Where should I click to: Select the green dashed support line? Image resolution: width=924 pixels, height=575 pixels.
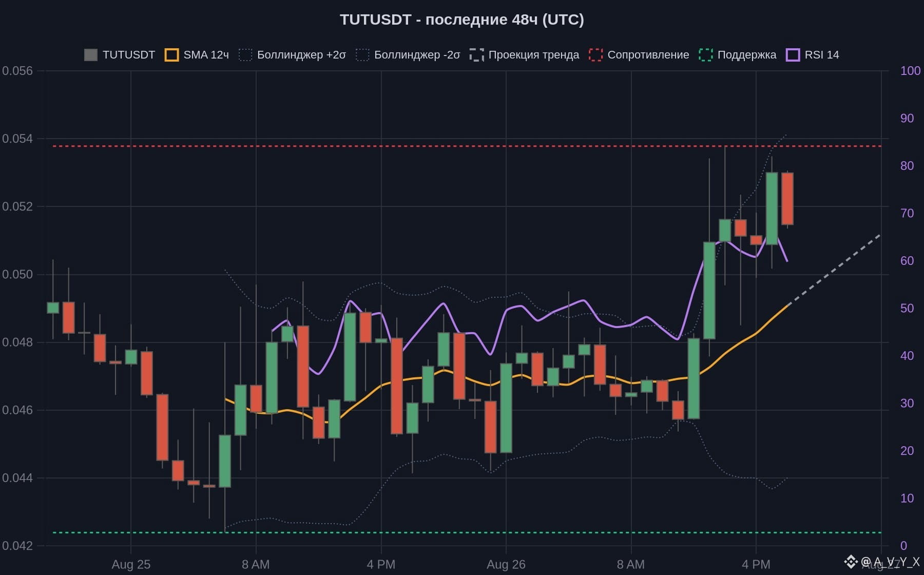click(x=467, y=532)
